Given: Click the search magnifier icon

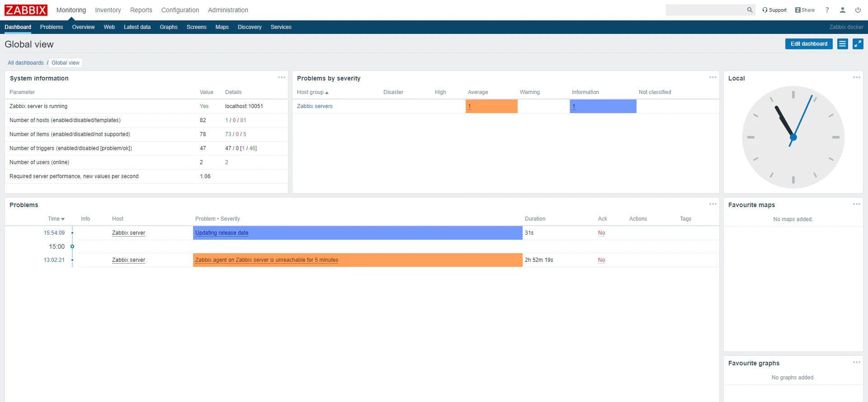Looking at the screenshot, I should 750,10.
